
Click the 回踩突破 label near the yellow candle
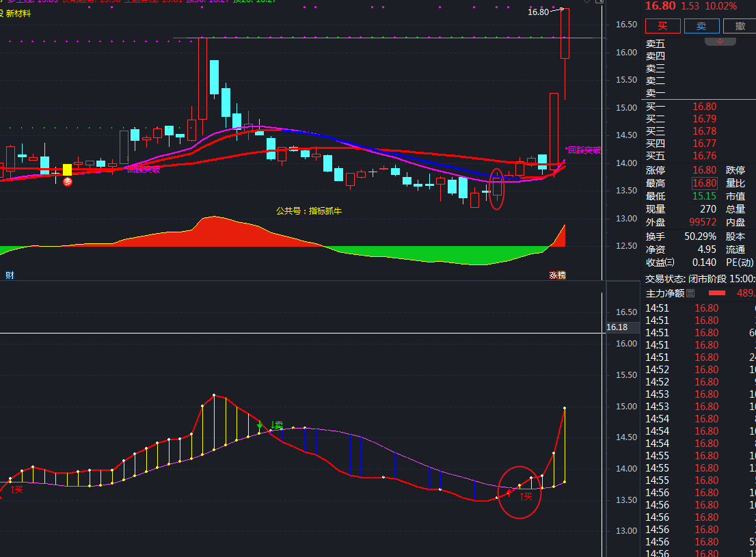pos(143,169)
